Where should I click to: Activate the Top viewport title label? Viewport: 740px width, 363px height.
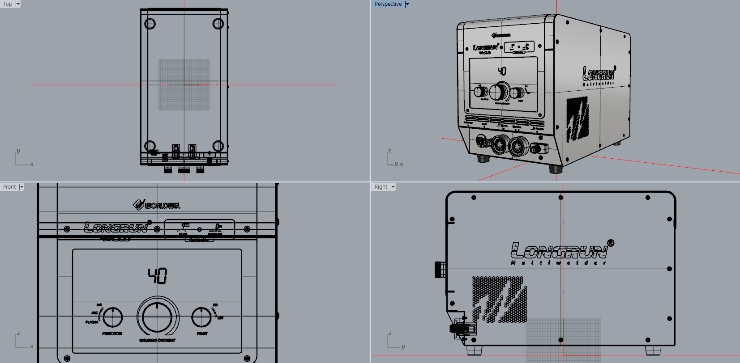point(8,4)
